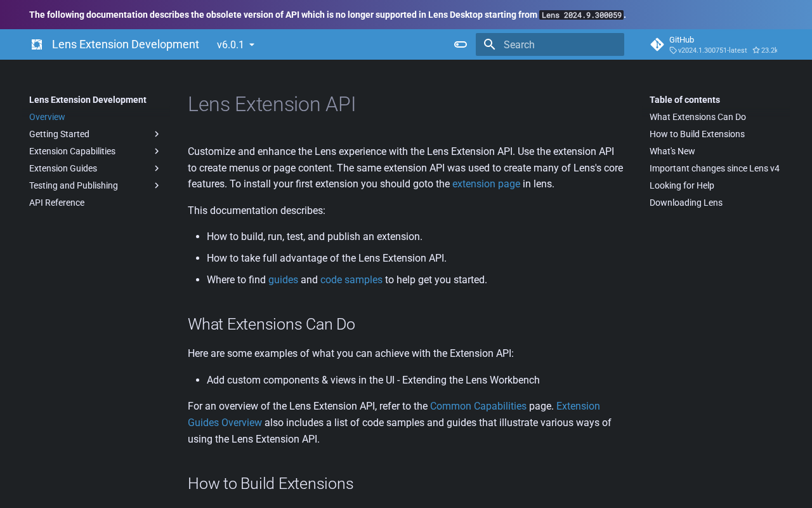Go to Important changes since Lens v4

714,168
